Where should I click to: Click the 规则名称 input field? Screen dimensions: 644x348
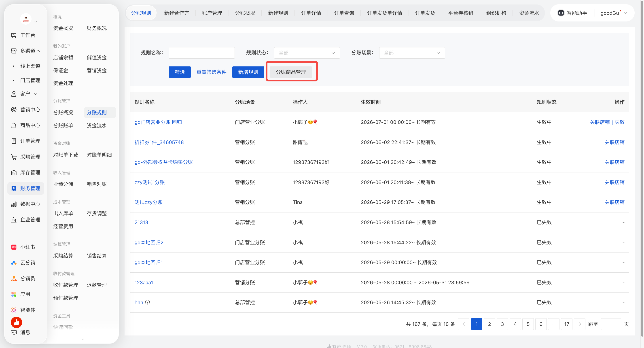click(x=201, y=53)
